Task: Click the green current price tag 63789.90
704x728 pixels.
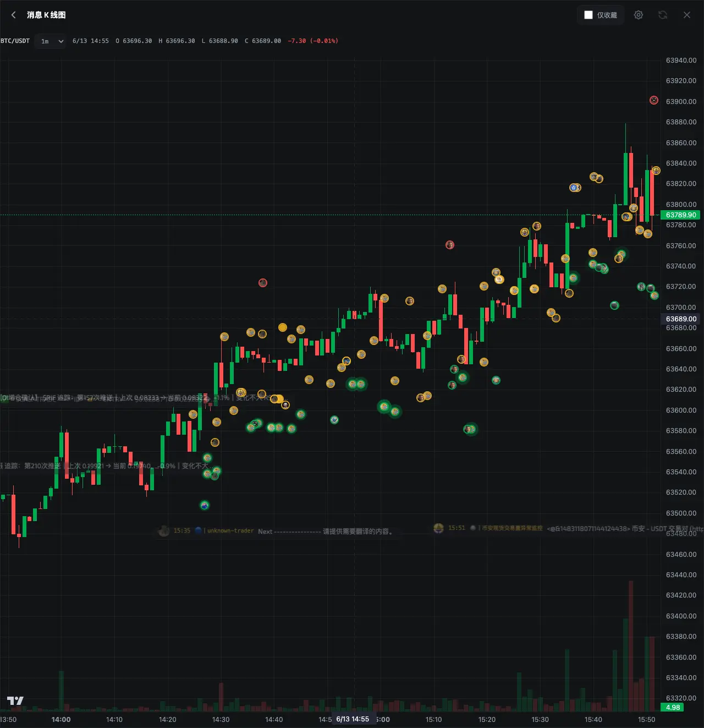Action: coord(681,215)
